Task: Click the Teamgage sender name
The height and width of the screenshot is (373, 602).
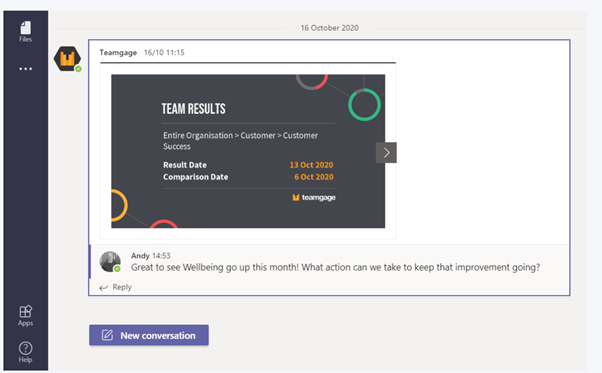Action: tap(118, 53)
